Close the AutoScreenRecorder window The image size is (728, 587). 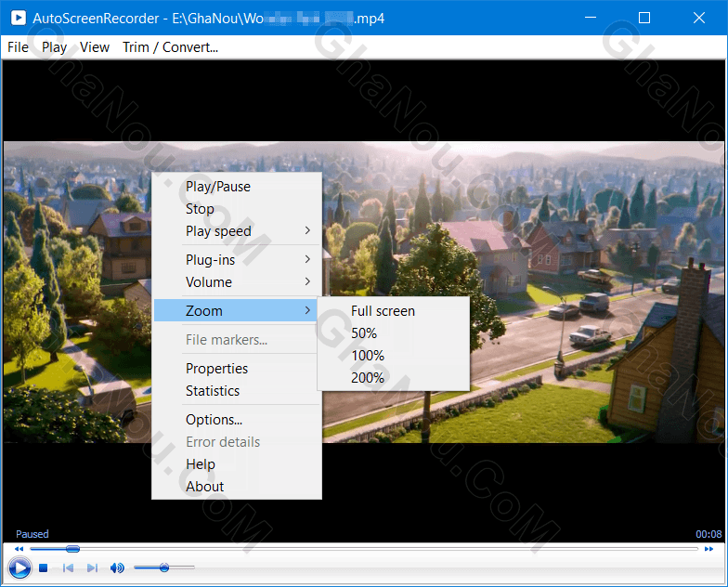point(698,19)
